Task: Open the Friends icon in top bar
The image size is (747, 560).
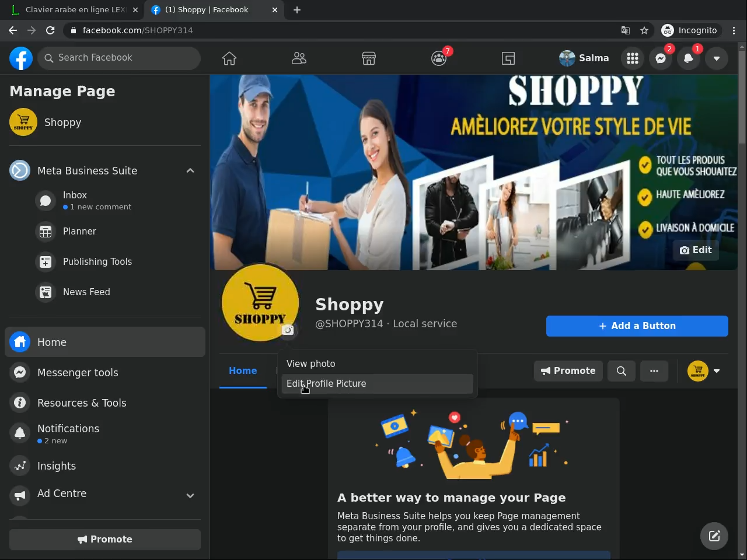Action: tap(299, 58)
